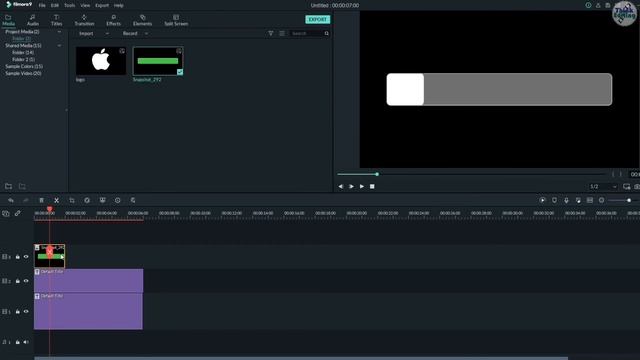Lock video track 1
640x360 pixels.
18,311
